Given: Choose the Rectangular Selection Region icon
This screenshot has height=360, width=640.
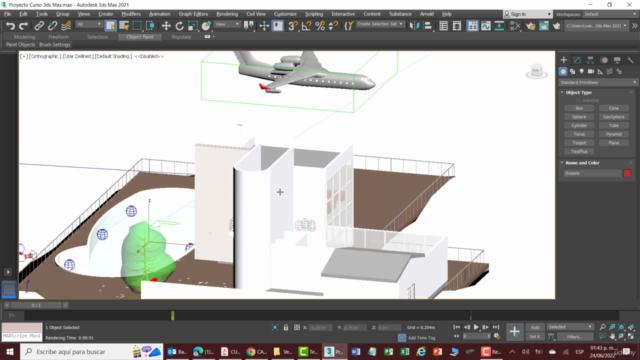Looking at the screenshot, I should [137, 26].
